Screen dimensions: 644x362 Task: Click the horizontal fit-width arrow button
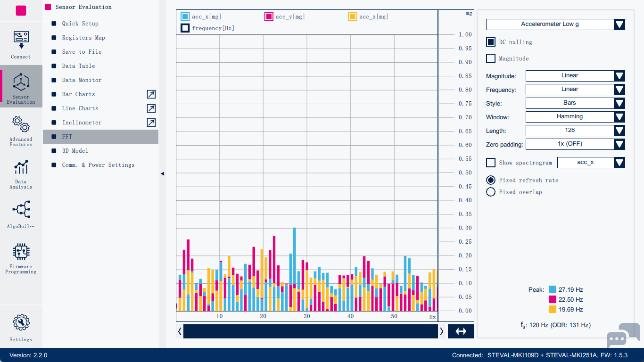pyautogui.click(x=461, y=331)
